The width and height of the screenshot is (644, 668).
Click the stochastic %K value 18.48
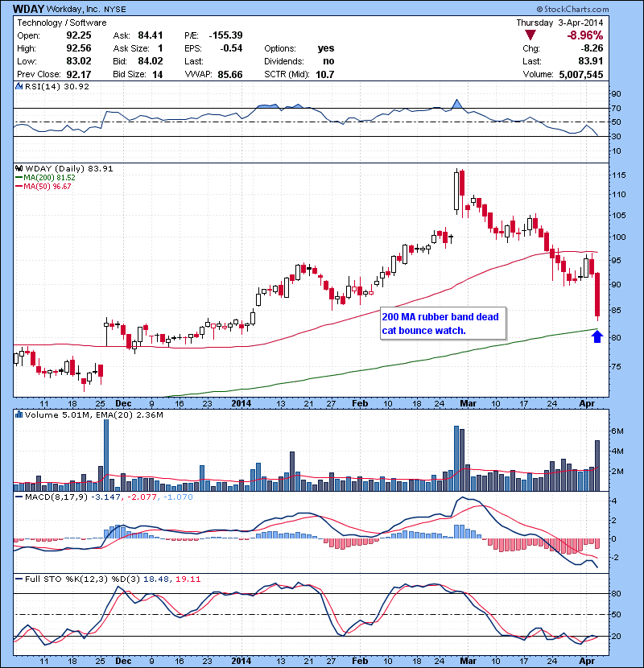pyautogui.click(x=155, y=579)
